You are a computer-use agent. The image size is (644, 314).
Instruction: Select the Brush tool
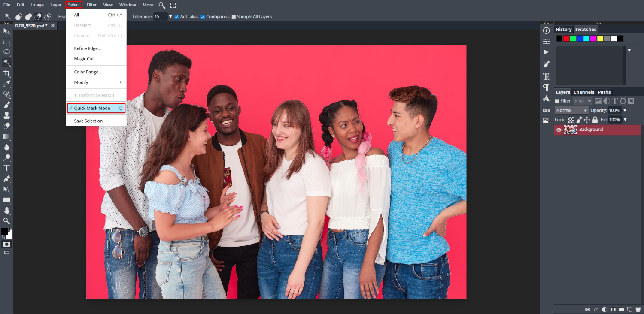[7, 105]
